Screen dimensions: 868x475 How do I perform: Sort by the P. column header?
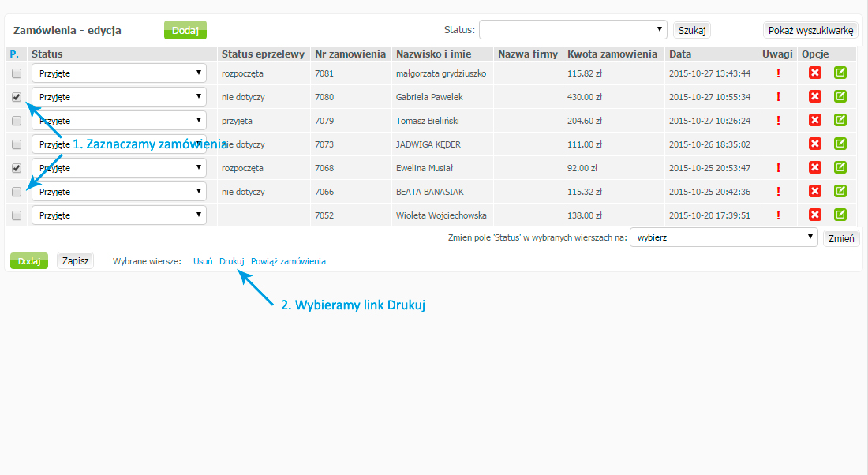point(14,54)
